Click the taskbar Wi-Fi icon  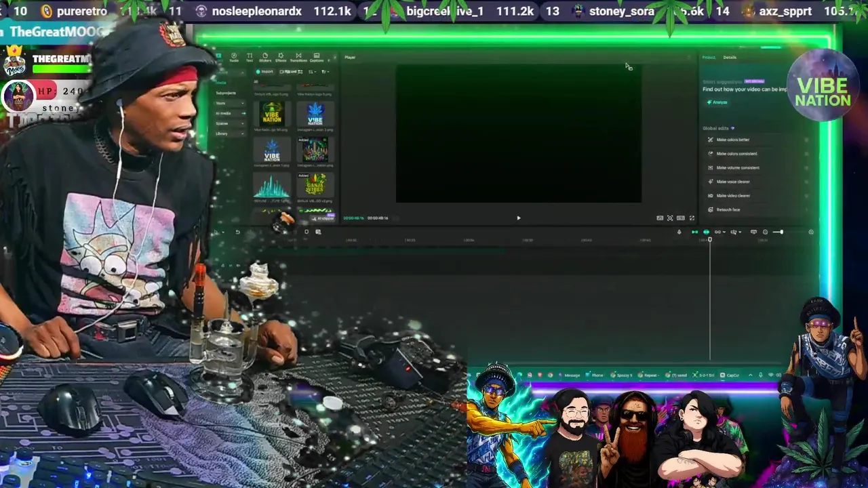coord(770,375)
